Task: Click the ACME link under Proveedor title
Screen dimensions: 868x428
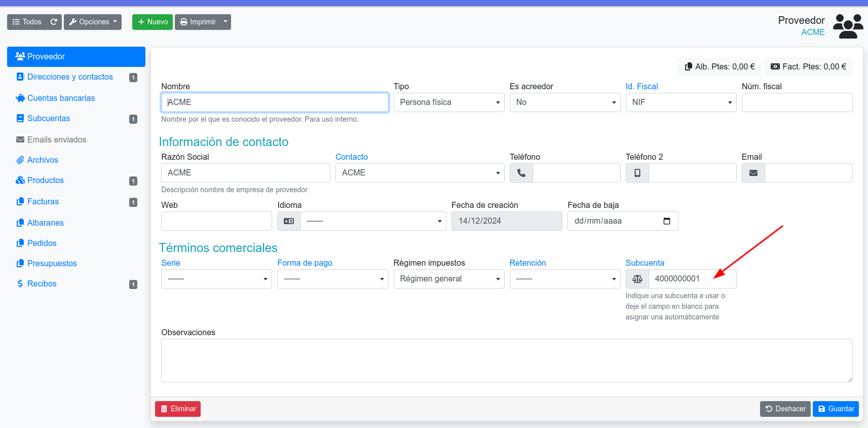Action: click(813, 32)
